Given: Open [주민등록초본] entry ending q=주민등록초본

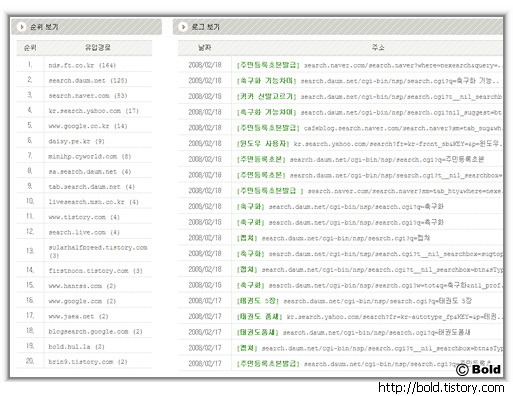Looking at the screenshot, I should [360, 159].
